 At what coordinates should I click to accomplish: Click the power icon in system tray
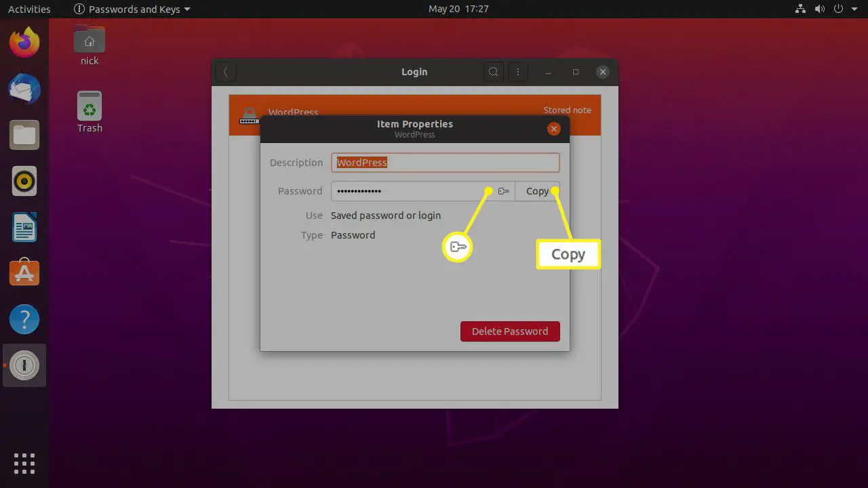tap(839, 9)
